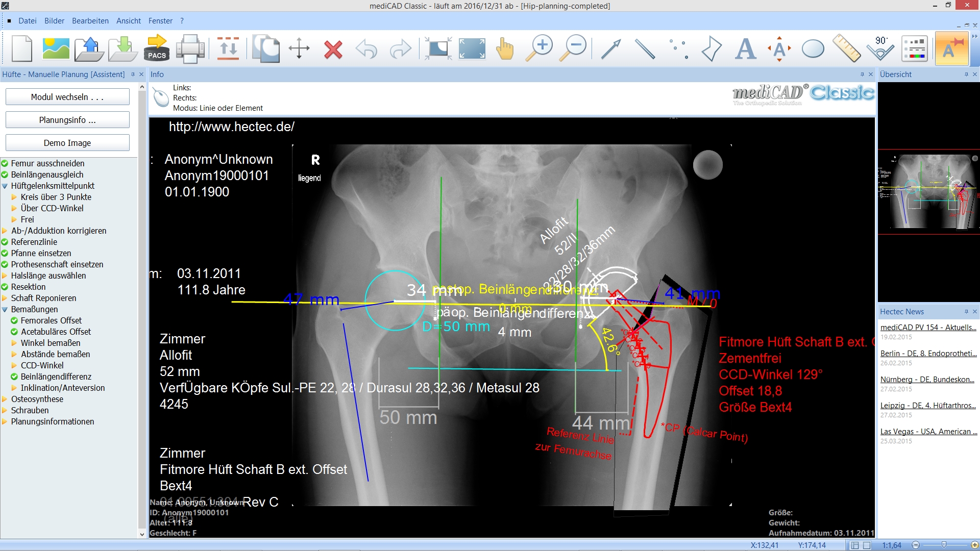Click the Demo Image button

[67, 143]
